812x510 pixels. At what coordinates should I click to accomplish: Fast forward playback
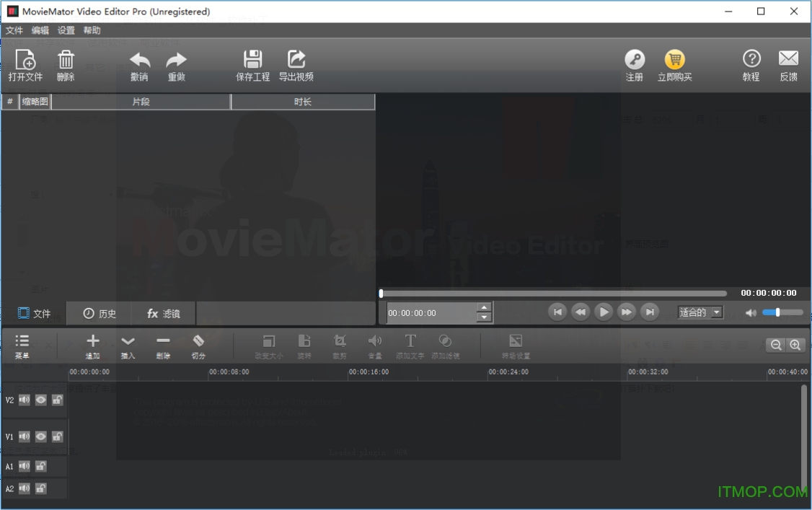click(626, 312)
